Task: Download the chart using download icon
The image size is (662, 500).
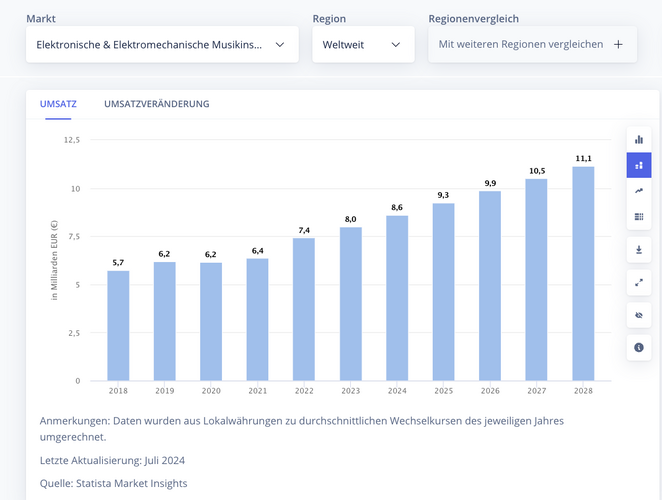Action: click(x=639, y=250)
